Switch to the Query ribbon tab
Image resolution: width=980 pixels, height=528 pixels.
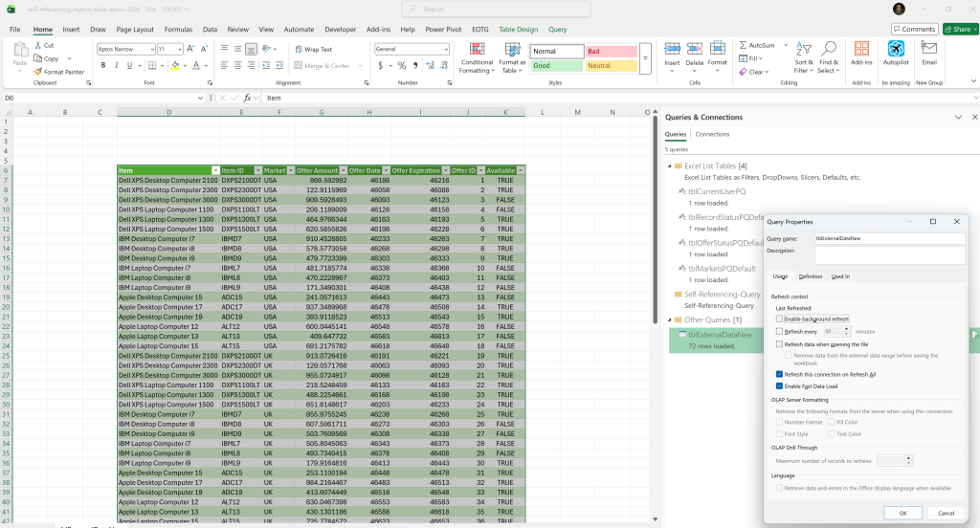(558, 30)
